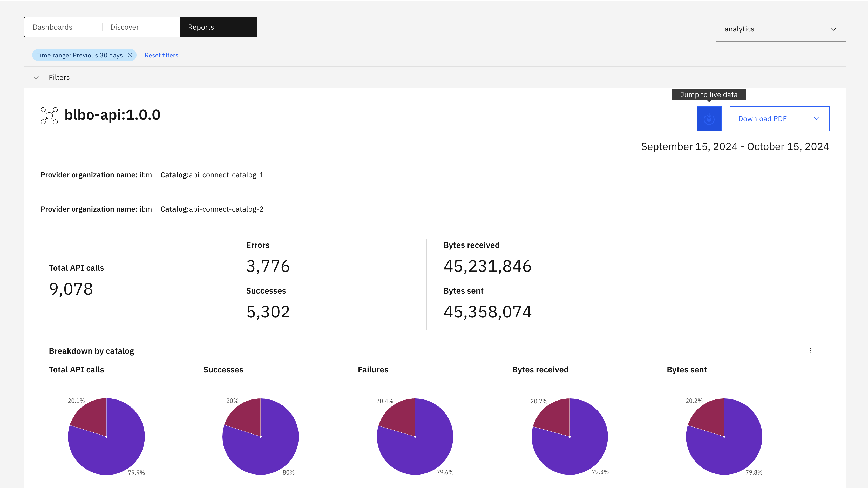Select the Reports tab
Viewport: 868px width, 488px height.
tap(218, 27)
